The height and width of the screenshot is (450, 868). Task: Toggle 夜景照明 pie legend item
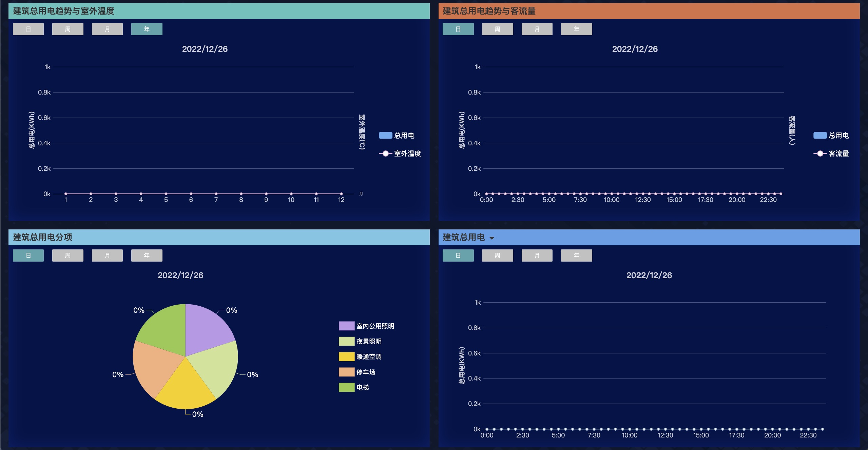click(x=360, y=341)
